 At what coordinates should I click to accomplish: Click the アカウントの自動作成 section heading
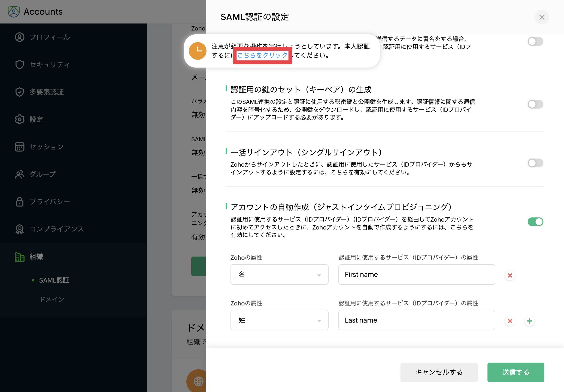[x=341, y=207]
